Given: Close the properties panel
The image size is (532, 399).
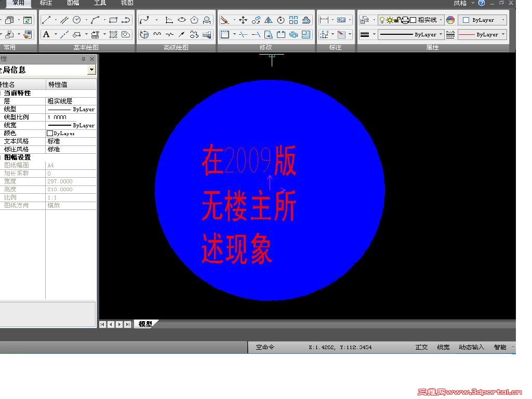Looking at the screenshot, I should coord(91,59).
